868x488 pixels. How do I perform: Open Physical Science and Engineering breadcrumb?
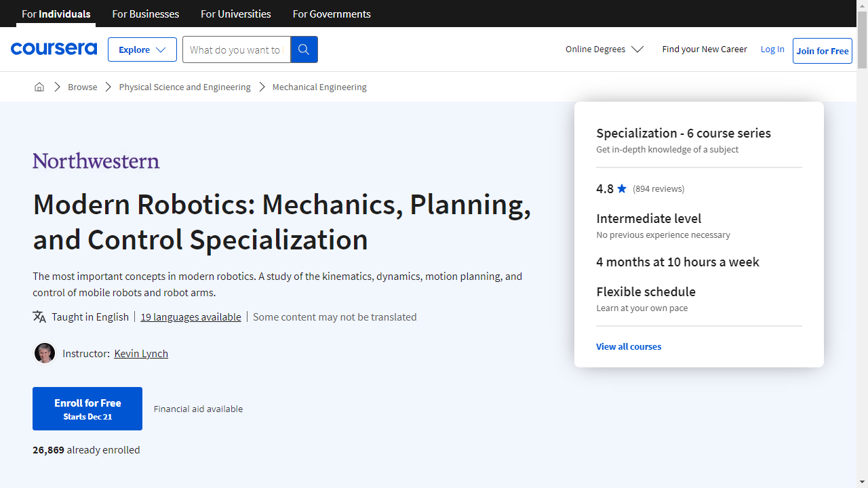click(x=184, y=87)
